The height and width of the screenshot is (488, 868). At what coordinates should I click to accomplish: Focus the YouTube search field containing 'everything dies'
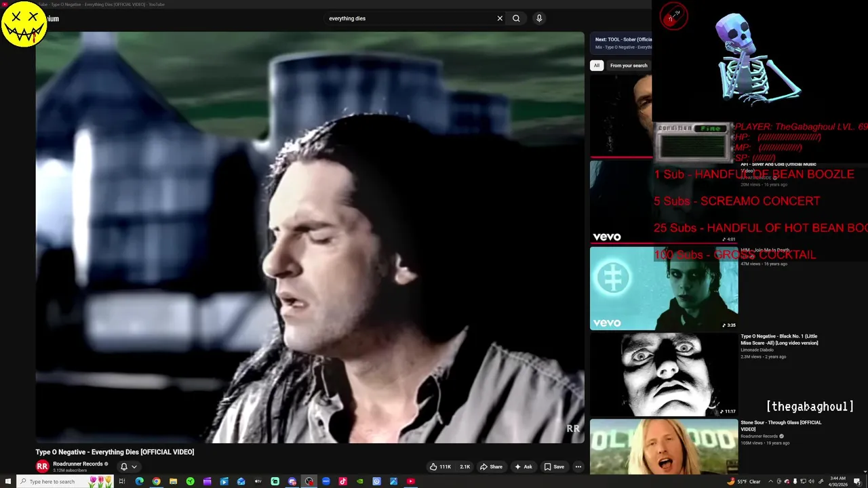coord(410,18)
